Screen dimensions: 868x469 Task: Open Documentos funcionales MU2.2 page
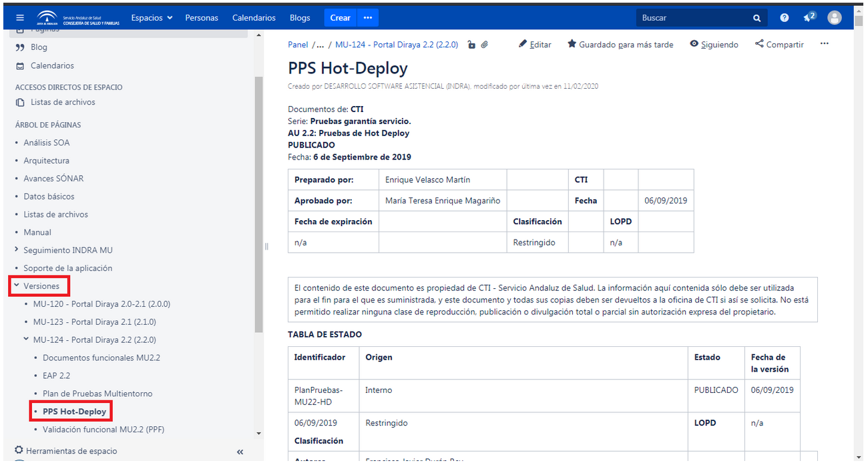(x=101, y=358)
